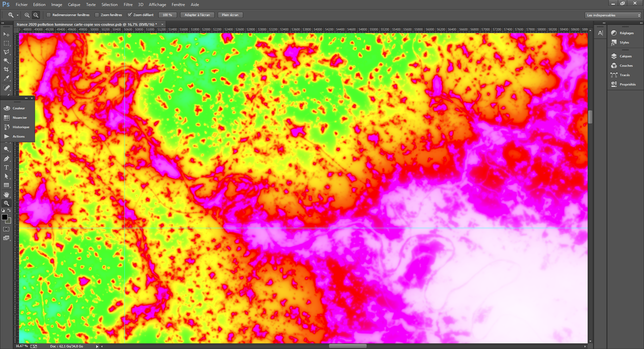Open the Character (A|) panel icon
Viewport: 644px width, 349px height.
(600, 33)
